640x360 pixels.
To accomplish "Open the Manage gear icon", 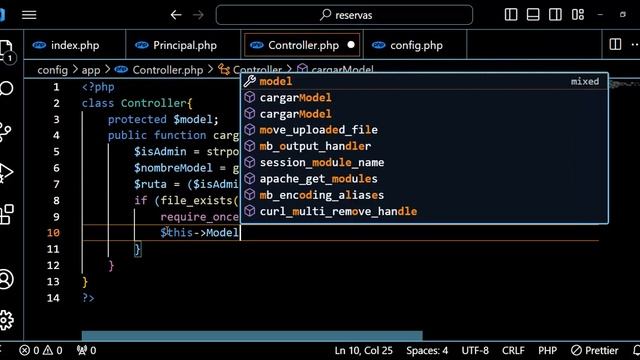I will (7, 320).
